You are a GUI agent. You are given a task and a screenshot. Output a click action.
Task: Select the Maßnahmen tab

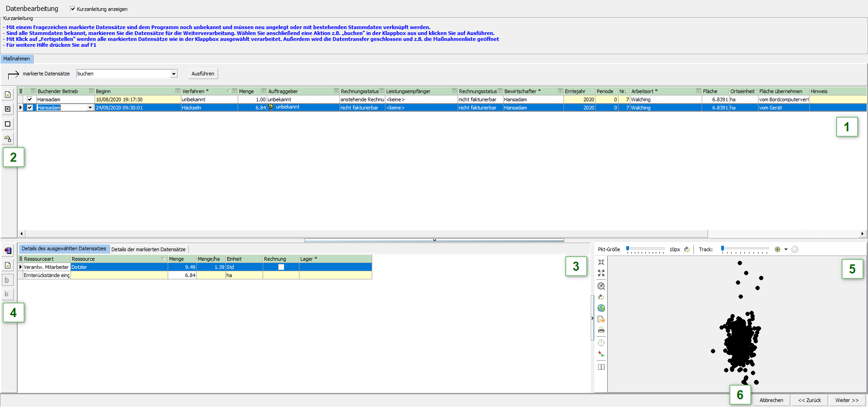[x=17, y=59]
